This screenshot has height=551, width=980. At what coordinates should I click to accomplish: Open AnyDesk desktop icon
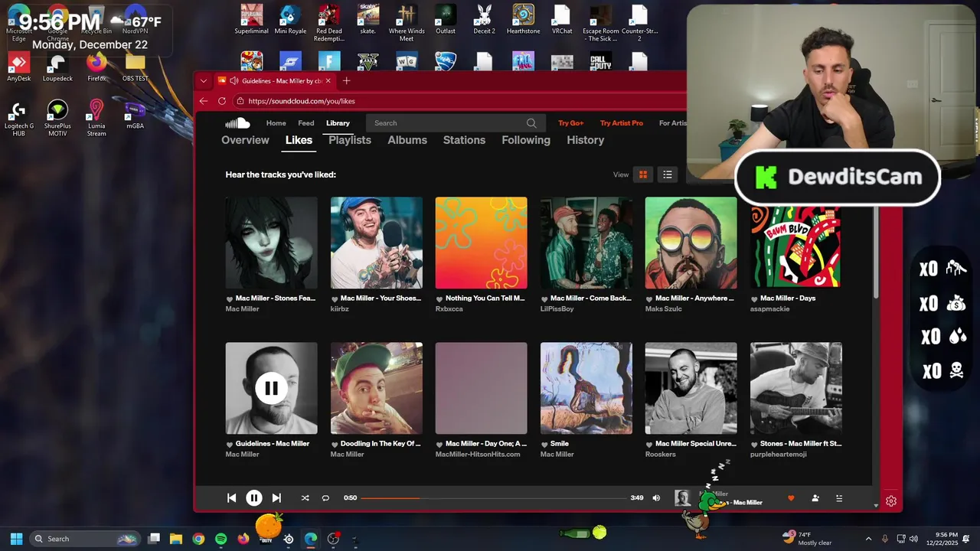click(18, 67)
